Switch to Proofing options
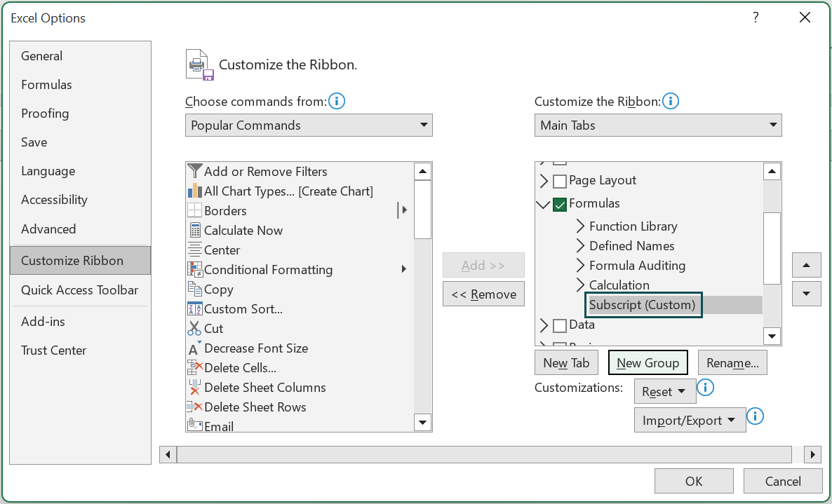Viewport: 832px width, 504px height. pos(80,114)
